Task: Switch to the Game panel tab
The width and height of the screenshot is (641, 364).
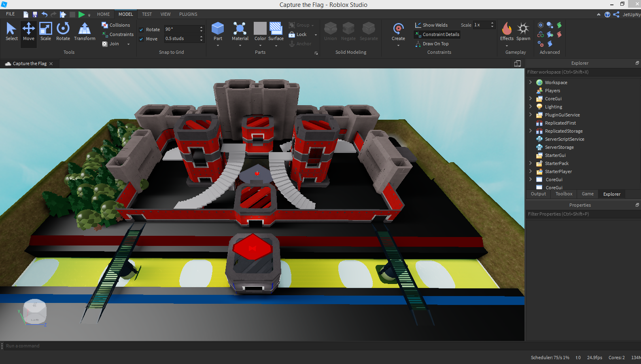Action: coord(588,194)
